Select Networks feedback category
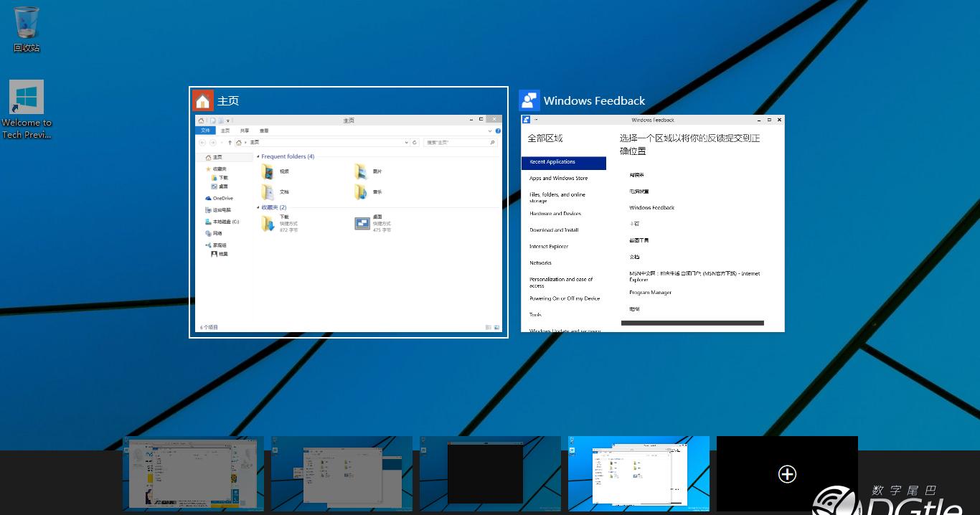This screenshot has width=980, height=515. click(541, 263)
